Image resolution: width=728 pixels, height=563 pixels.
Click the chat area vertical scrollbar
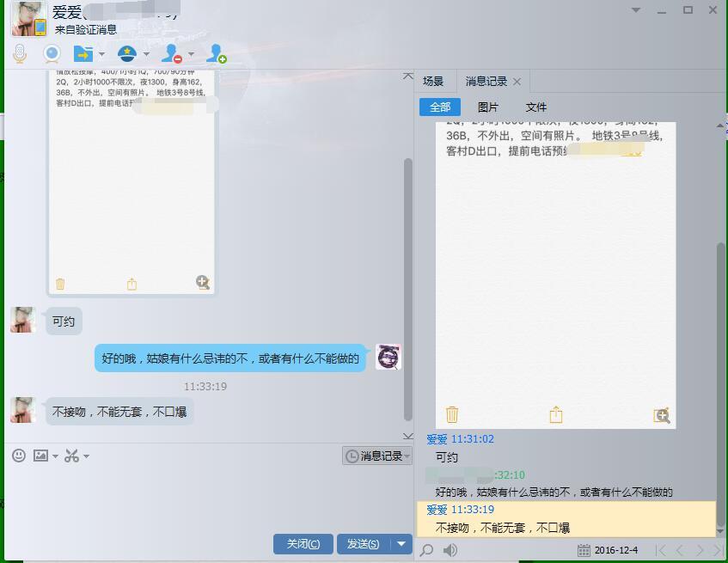click(407, 284)
